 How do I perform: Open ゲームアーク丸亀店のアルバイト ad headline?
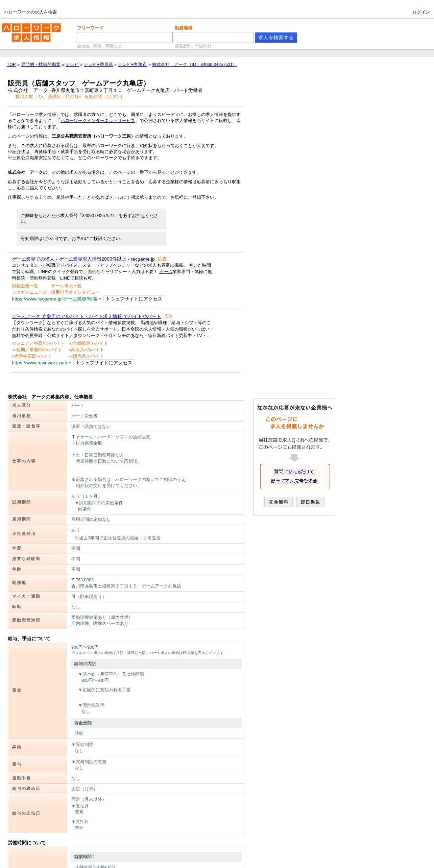(x=86, y=316)
